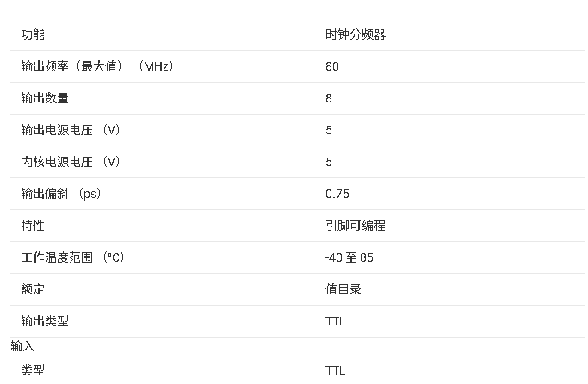Select the 引脚可编程 value text
This screenshot has height=384, width=588.
pos(355,226)
